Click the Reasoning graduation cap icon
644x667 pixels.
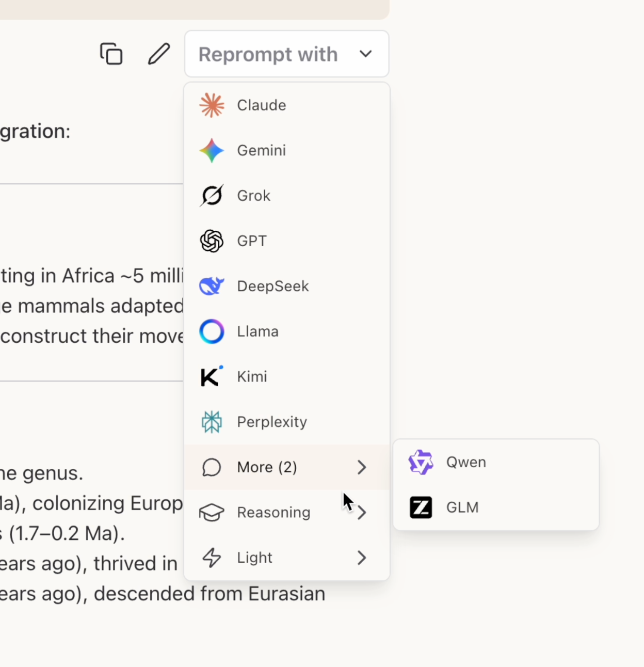click(212, 513)
